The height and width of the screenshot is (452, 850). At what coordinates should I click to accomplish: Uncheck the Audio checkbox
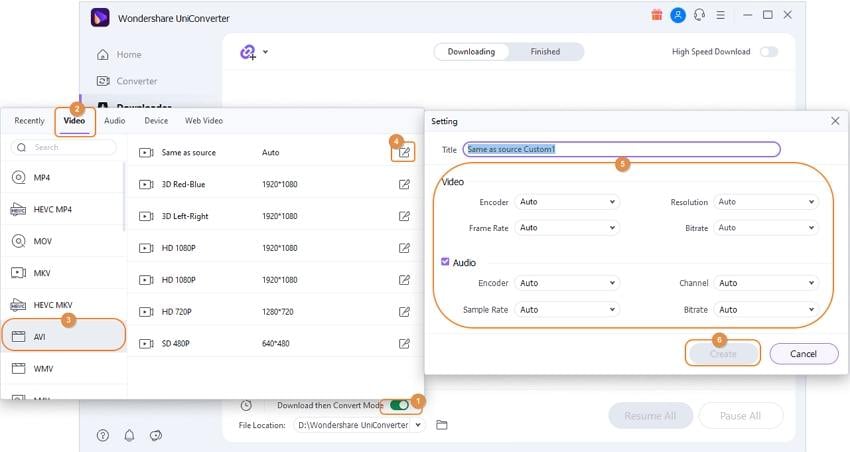tap(445, 262)
